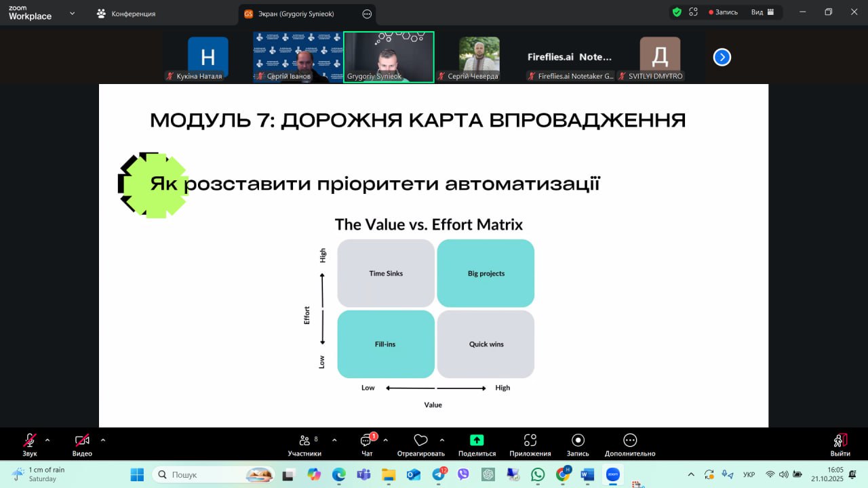Expand chat options arrow
Screen dimensions: 868x488
[386, 440]
